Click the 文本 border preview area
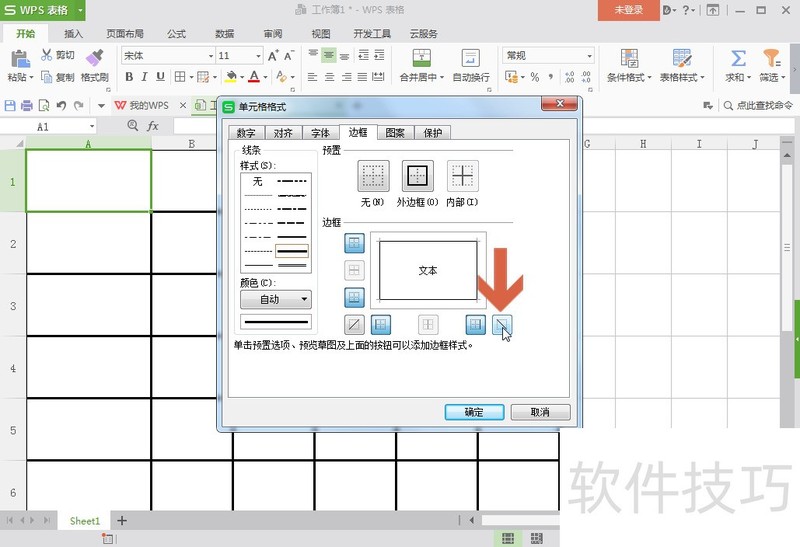This screenshot has height=547, width=800. click(428, 270)
